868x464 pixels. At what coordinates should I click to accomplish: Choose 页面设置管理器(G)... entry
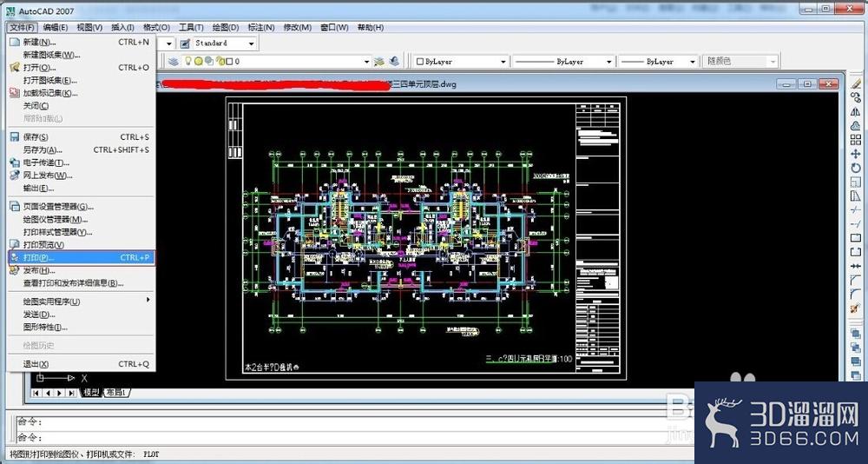coord(80,206)
